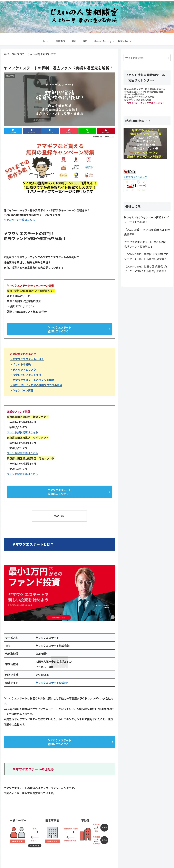Bookmark the article with Hatebu button
Screen dimensions: 174x868
click(50, 131)
